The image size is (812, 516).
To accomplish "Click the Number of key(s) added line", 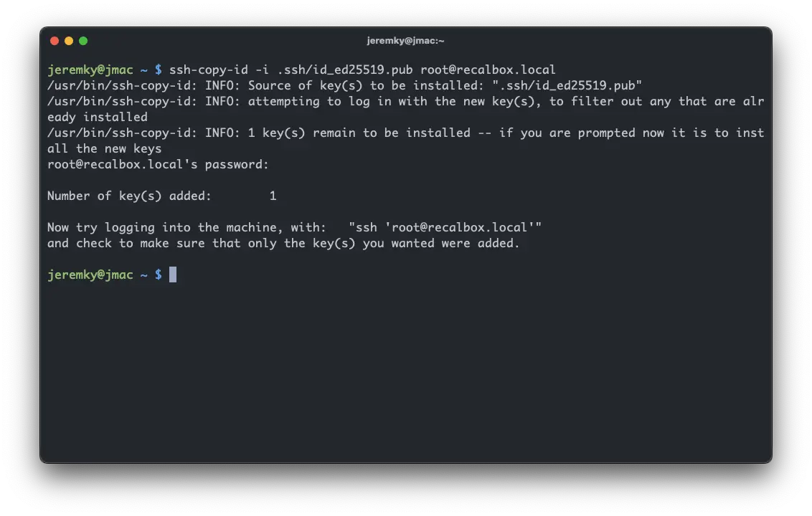I will 162,196.
